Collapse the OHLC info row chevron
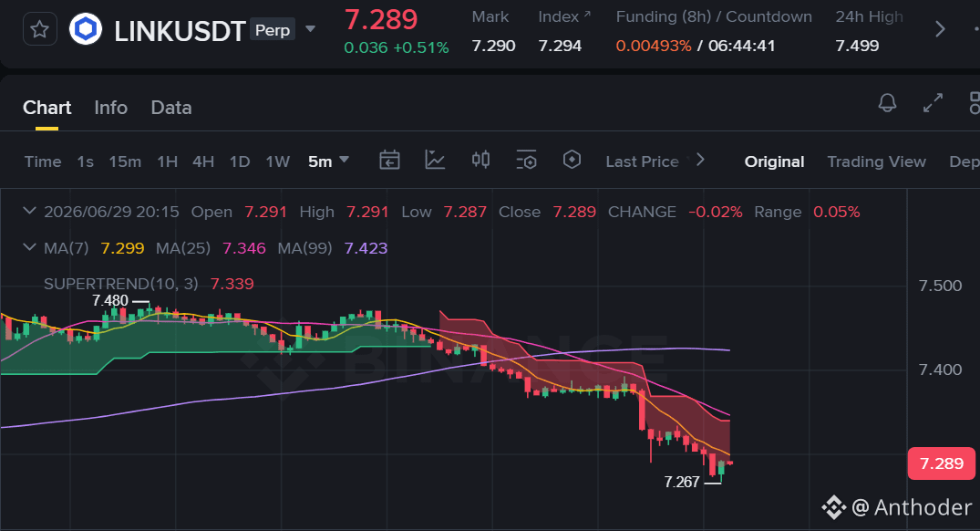The image size is (980, 531). coord(29,212)
